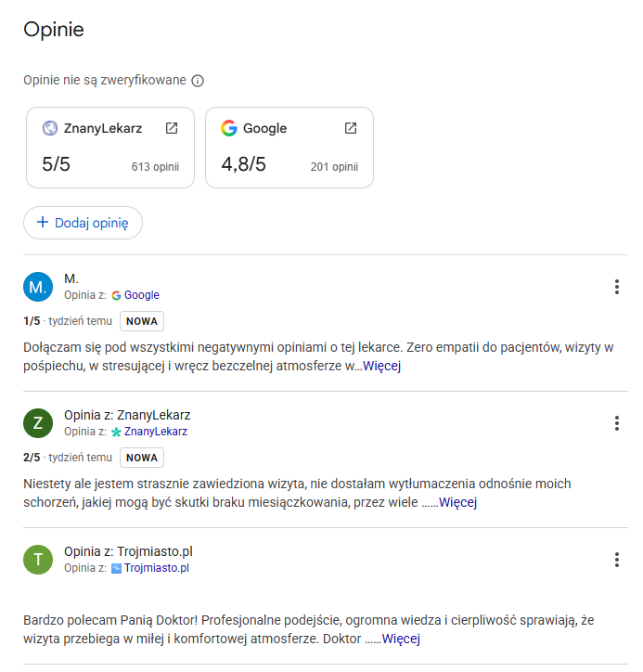This screenshot has width=643, height=672.
Task: Open the ZnanyLekarz 5/5 rating card
Action: (110, 148)
